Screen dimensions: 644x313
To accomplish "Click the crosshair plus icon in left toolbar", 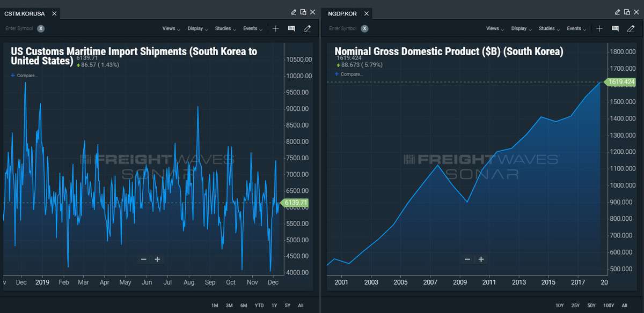I will 276,28.
